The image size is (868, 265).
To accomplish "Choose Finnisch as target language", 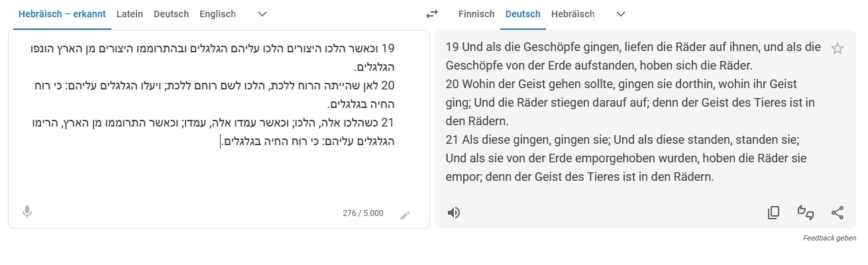I will pyautogui.click(x=476, y=14).
